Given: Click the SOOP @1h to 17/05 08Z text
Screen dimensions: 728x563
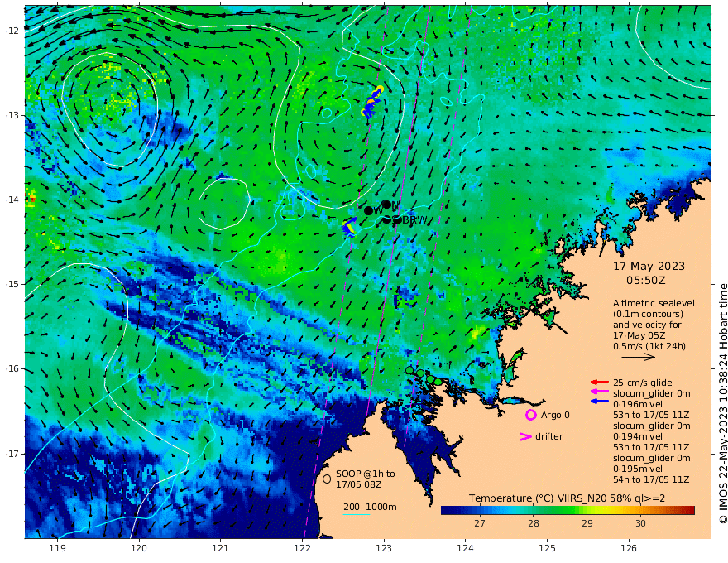Looking at the screenshot, I should (x=366, y=479).
